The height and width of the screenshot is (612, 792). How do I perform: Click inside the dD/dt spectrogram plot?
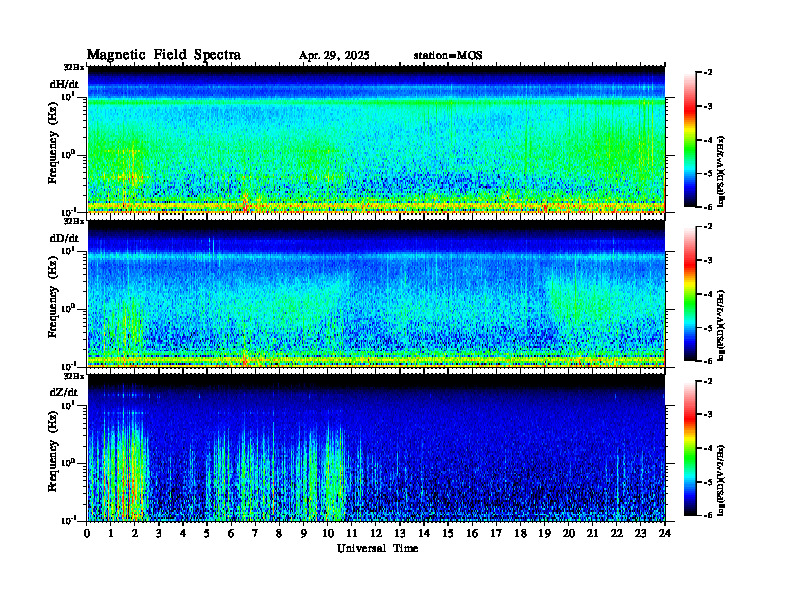tap(376, 294)
